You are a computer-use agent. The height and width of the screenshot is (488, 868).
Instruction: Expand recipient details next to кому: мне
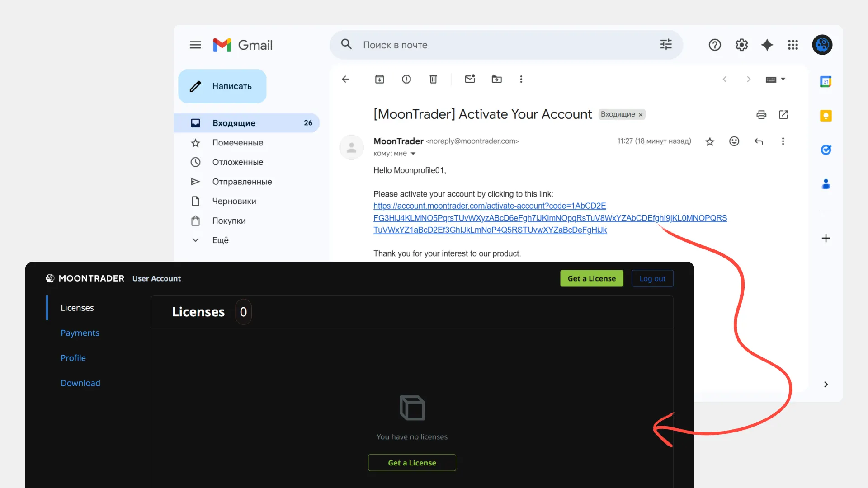(413, 154)
